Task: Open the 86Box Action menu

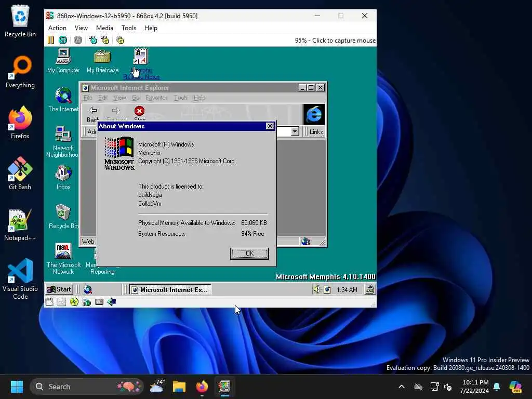Action: (x=57, y=28)
